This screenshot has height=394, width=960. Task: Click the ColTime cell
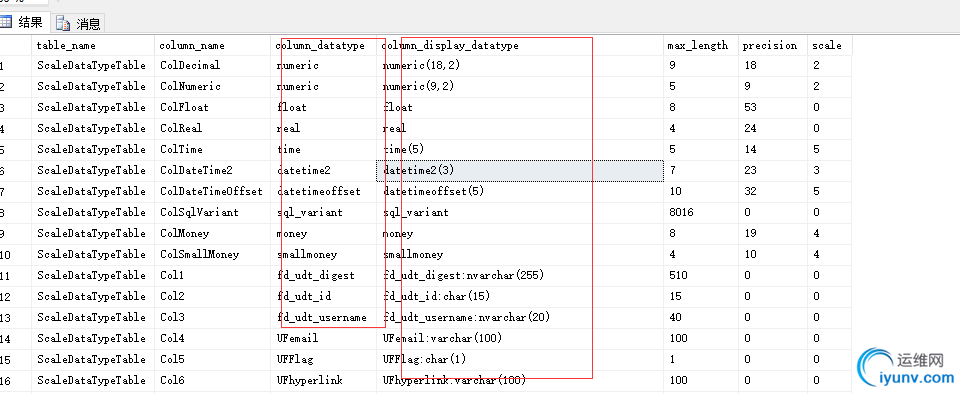pyautogui.click(x=212, y=149)
